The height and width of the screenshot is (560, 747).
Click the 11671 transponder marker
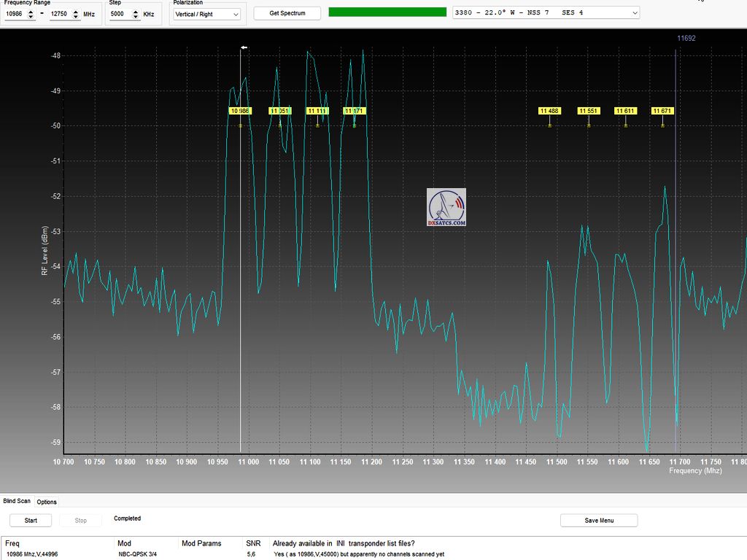pos(662,111)
